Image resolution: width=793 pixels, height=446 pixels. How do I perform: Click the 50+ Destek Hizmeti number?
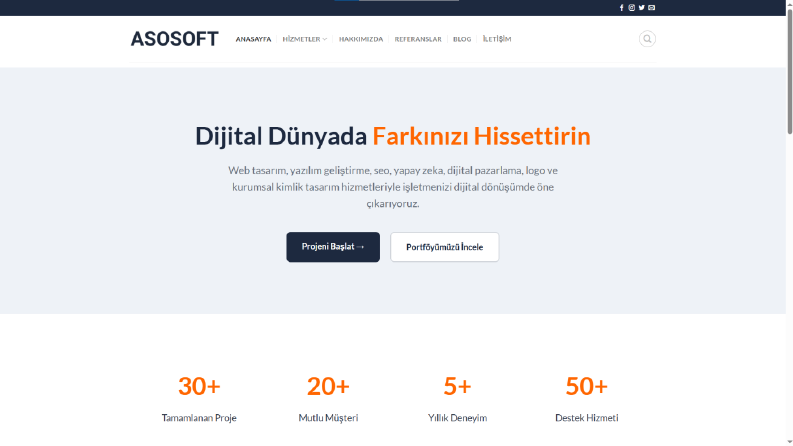point(587,386)
